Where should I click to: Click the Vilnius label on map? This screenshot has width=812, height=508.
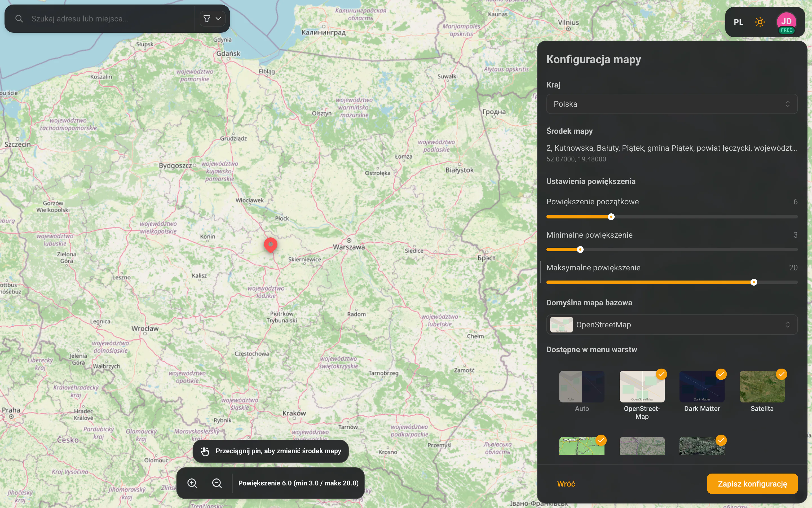568,23
